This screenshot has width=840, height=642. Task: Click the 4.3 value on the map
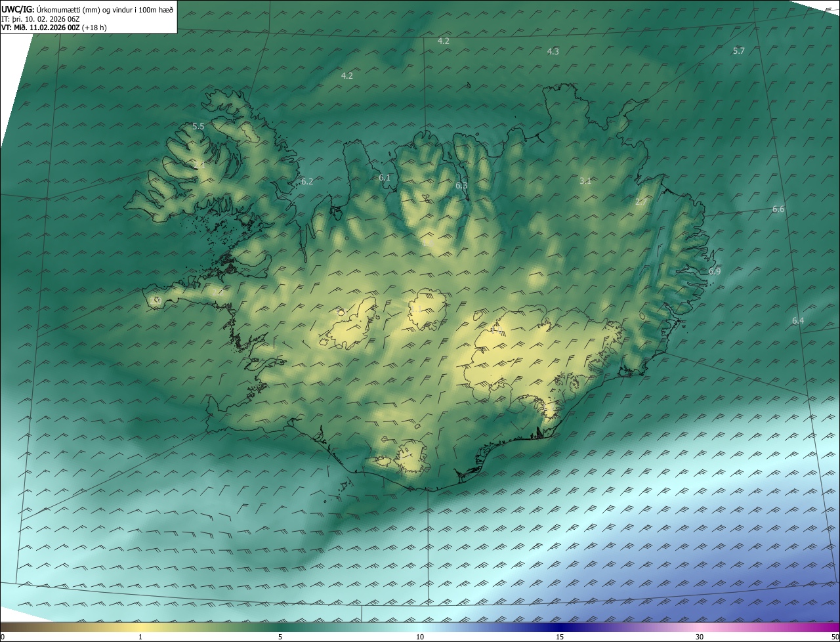coord(553,52)
